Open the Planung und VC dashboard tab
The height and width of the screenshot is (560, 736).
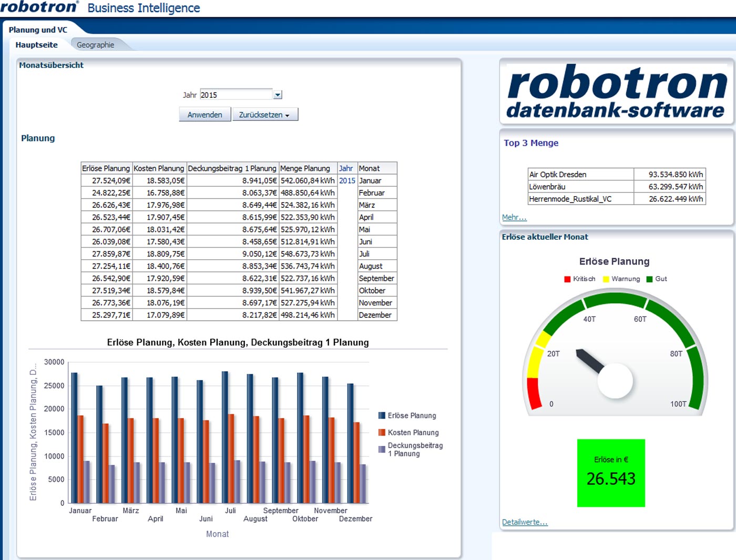point(38,29)
